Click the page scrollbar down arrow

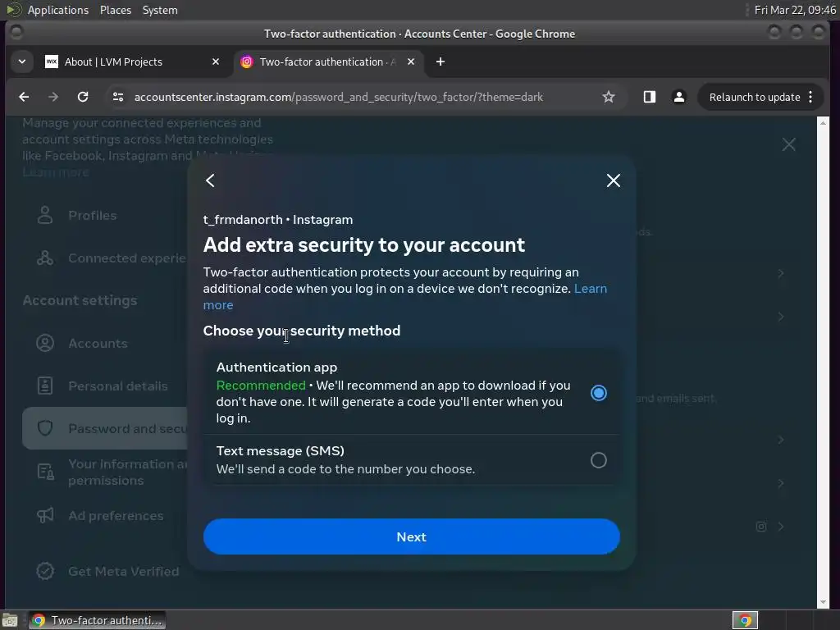[x=824, y=602]
